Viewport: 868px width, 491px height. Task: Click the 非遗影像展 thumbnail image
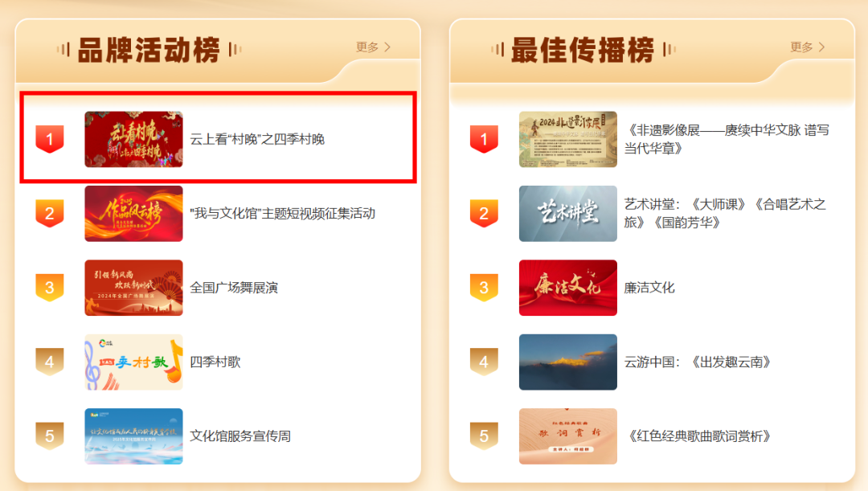[x=568, y=139]
